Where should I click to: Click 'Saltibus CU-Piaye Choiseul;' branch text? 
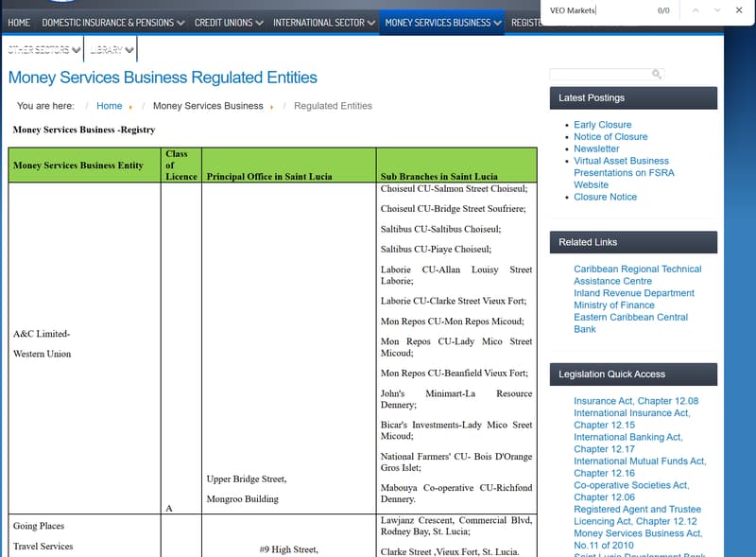coord(436,249)
